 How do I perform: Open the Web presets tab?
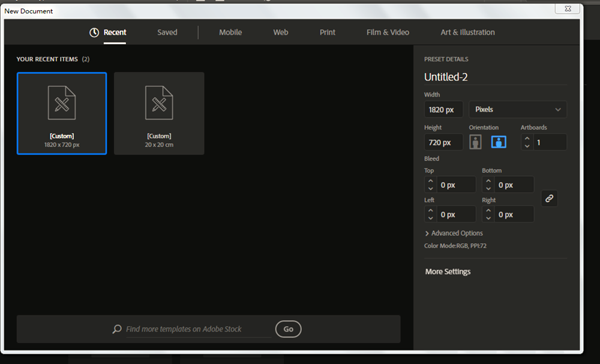tap(280, 33)
